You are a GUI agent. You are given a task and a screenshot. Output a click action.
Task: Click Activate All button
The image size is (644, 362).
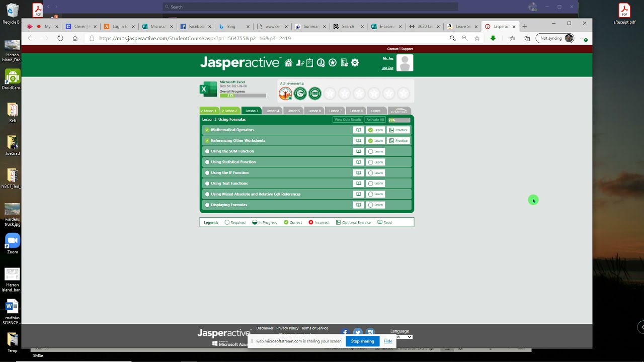[x=375, y=120]
